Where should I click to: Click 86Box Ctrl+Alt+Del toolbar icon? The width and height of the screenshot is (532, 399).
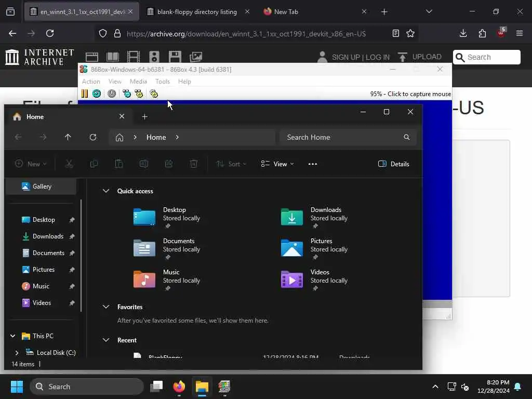click(127, 94)
